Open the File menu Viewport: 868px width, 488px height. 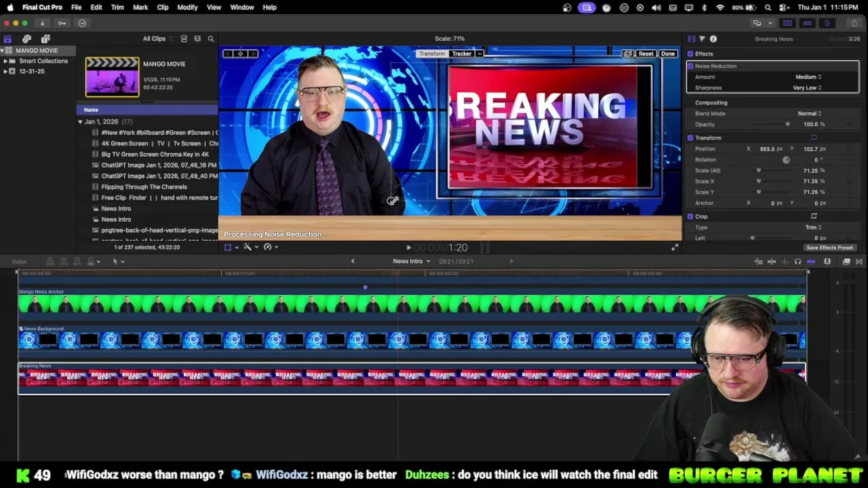(76, 7)
